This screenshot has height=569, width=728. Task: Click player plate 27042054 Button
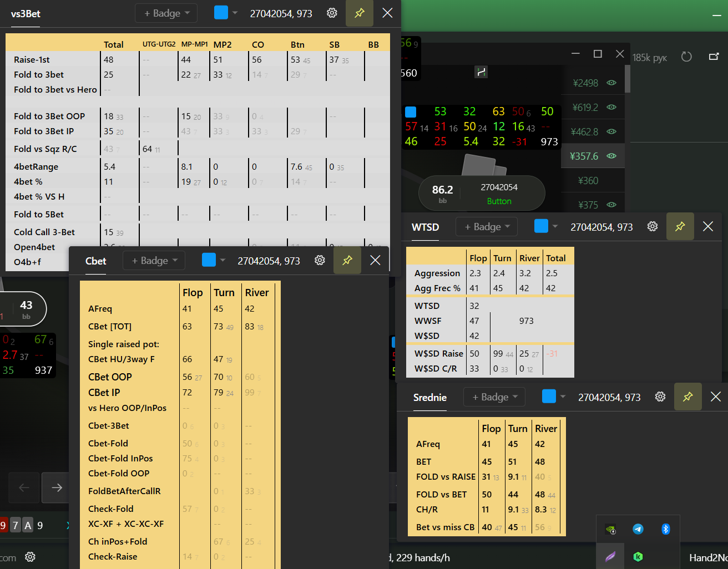click(x=482, y=193)
